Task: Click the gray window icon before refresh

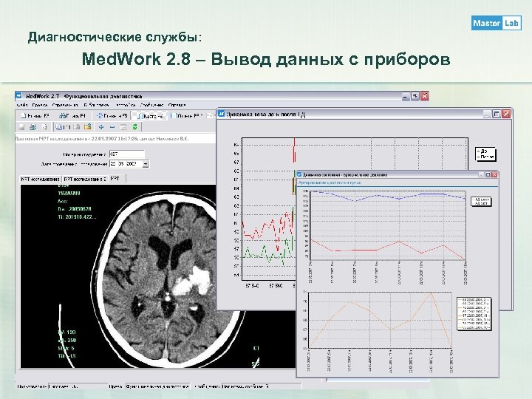Action: click(x=123, y=127)
